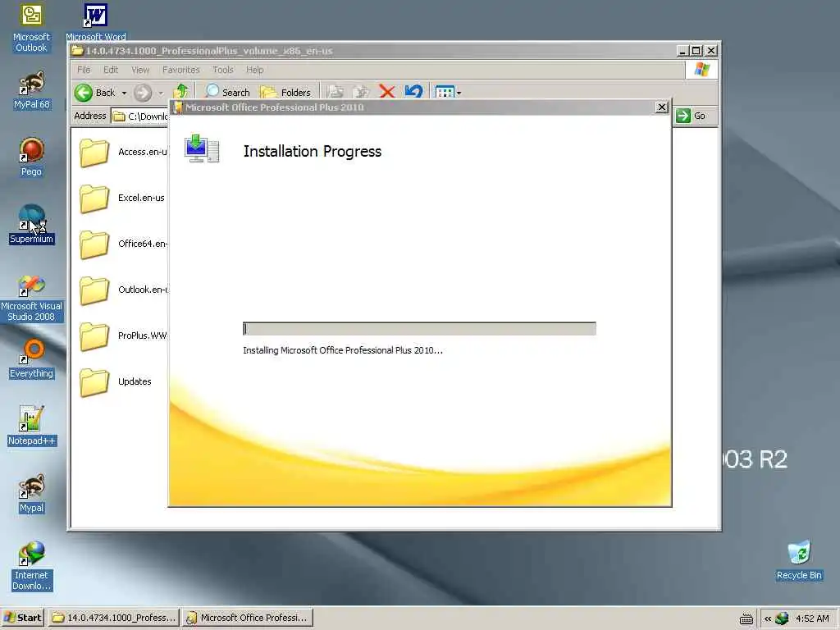Click the Installation Progress heading
This screenshot has width=840, height=630.
(x=313, y=152)
